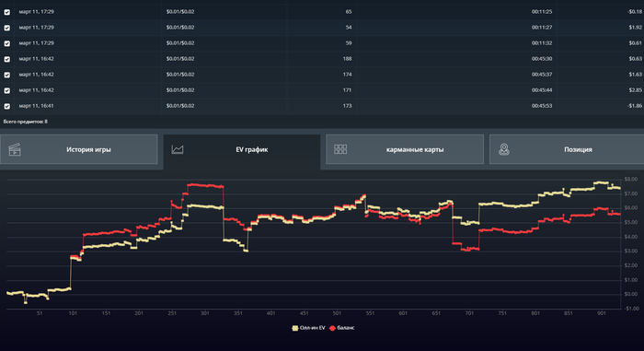This screenshot has height=351, width=644.
Task: Select the duration 00:45:53
Action: pyautogui.click(x=542, y=106)
